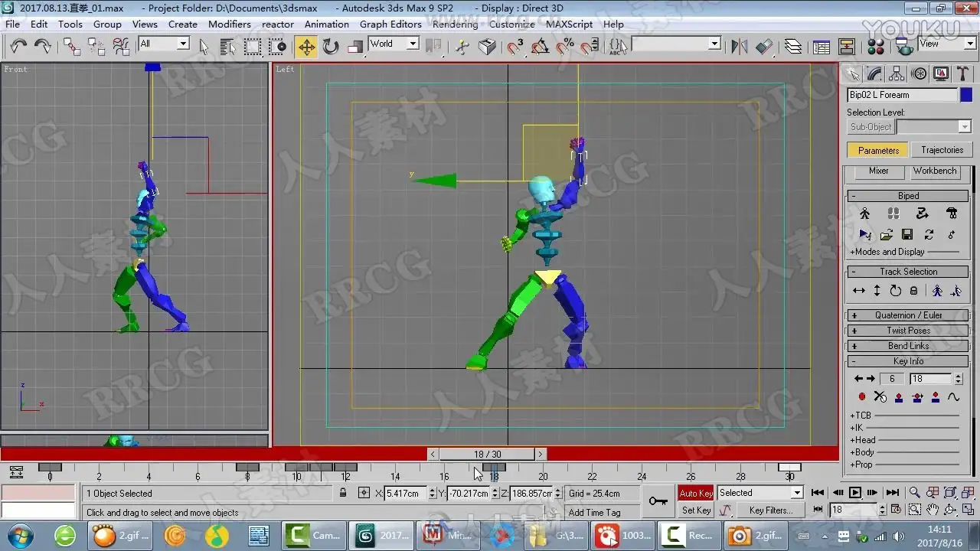Click the Save File icon in Biped rollout
The image size is (980, 551).
coord(907,235)
